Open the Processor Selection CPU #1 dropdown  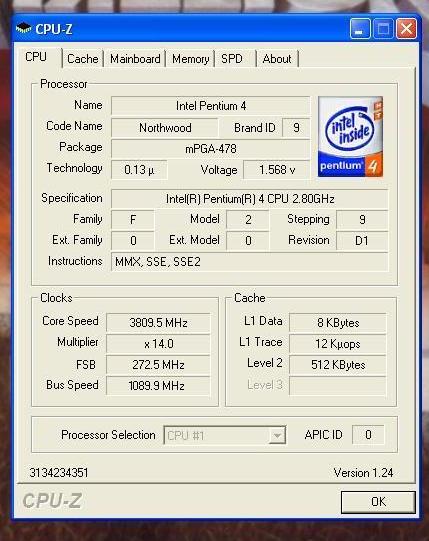pyautogui.click(x=225, y=435)
